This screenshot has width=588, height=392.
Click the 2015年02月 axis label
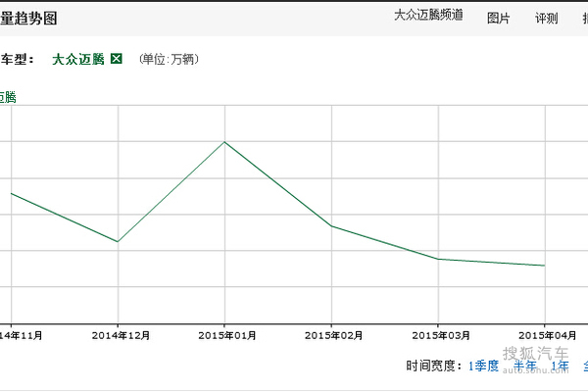pyautogui.click(x=331, y=335)
